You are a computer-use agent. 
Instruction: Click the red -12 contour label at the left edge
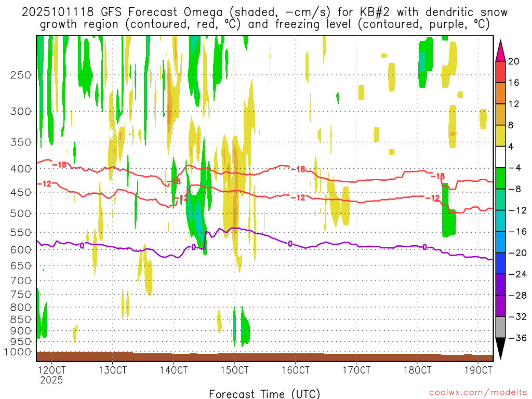[x=45, y=184]
